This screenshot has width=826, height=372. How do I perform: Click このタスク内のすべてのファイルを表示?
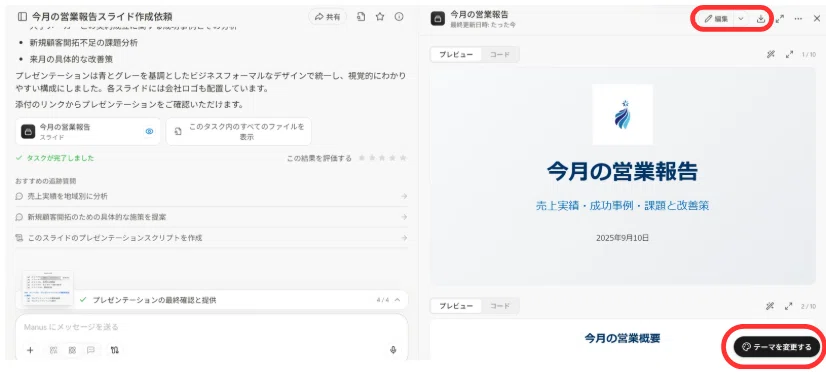coord(238,131)
